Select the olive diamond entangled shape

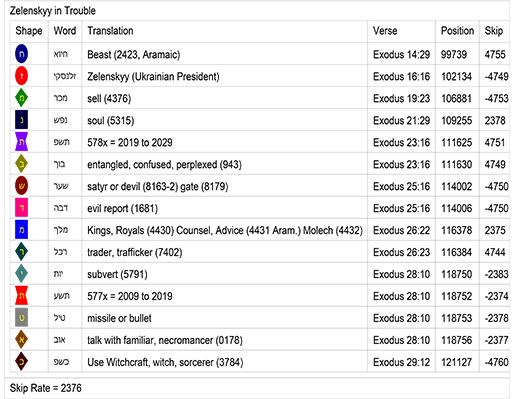(21, 164)
